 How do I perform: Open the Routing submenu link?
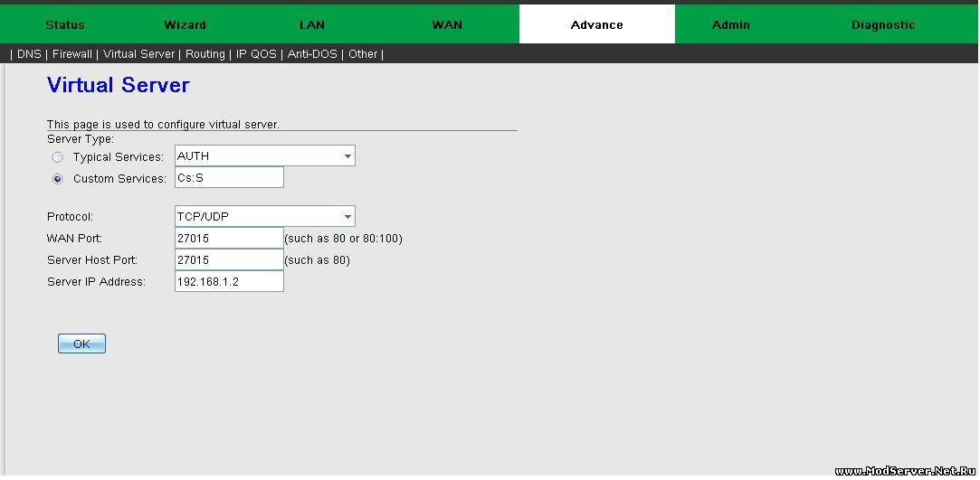click(205, 53)
